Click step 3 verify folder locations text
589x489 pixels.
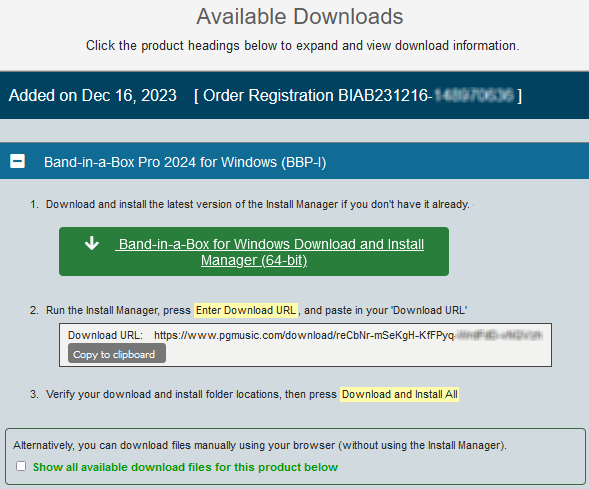pos(191,394)
